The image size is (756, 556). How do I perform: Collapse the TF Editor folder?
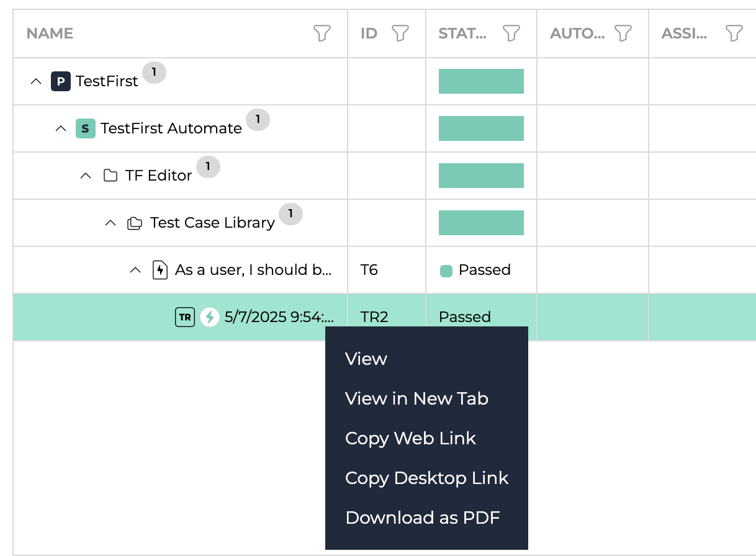click(86, 176)
